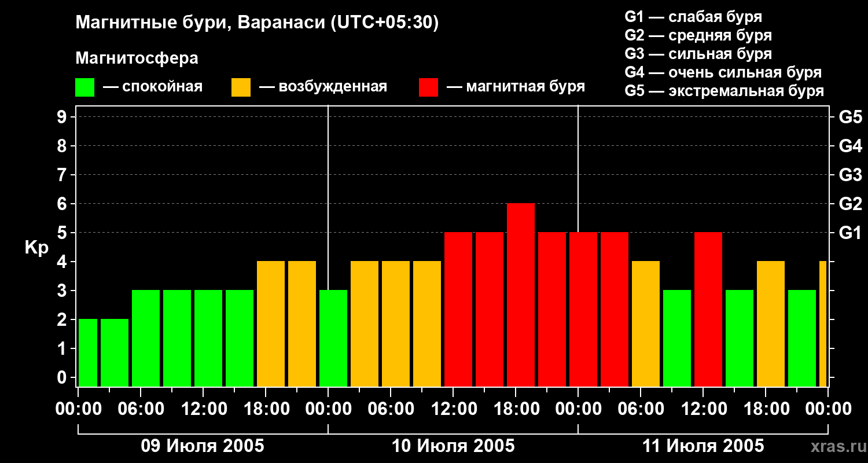Click the standalone «G2» right-axis label
868x463 pixels.
click(x=850, y=204)
